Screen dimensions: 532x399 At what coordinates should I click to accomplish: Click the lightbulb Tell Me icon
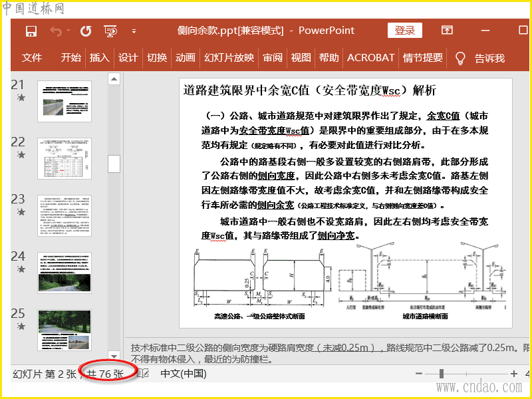(460, 58)
